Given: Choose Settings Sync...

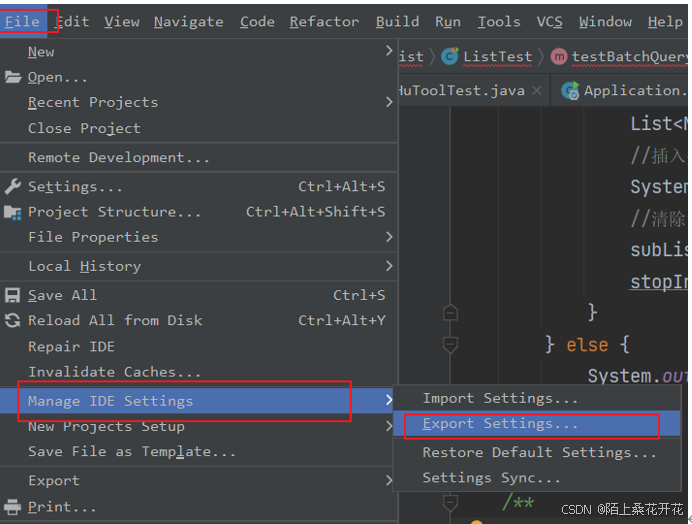Looking at the screenshot, I should click(x=537, y=478).
